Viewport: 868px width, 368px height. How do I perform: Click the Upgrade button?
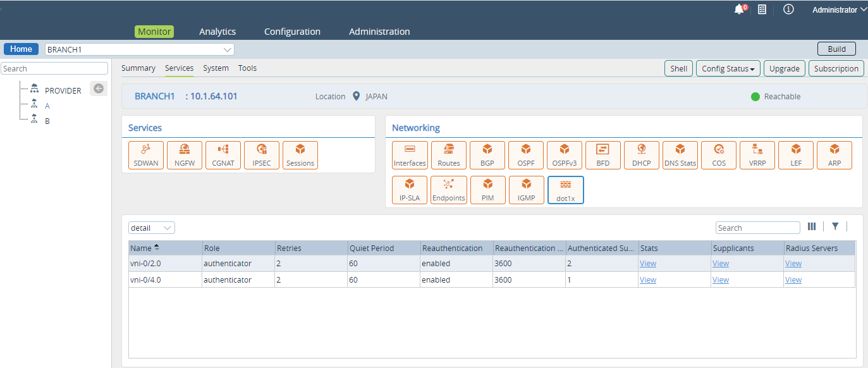tap(784, 69)
